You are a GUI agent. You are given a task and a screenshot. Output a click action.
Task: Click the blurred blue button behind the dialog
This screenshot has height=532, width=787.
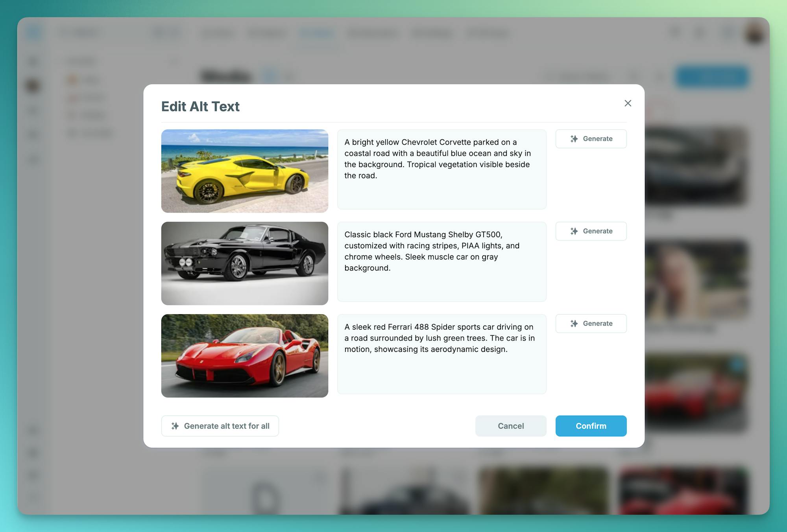pyautogui.click(x=711, y=76)
